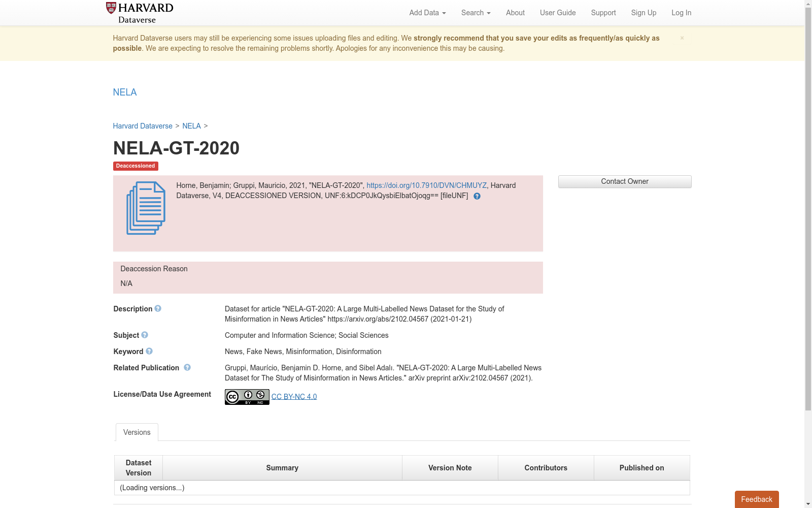Click the Published on column header
The image size is (812, 508).
642,468
